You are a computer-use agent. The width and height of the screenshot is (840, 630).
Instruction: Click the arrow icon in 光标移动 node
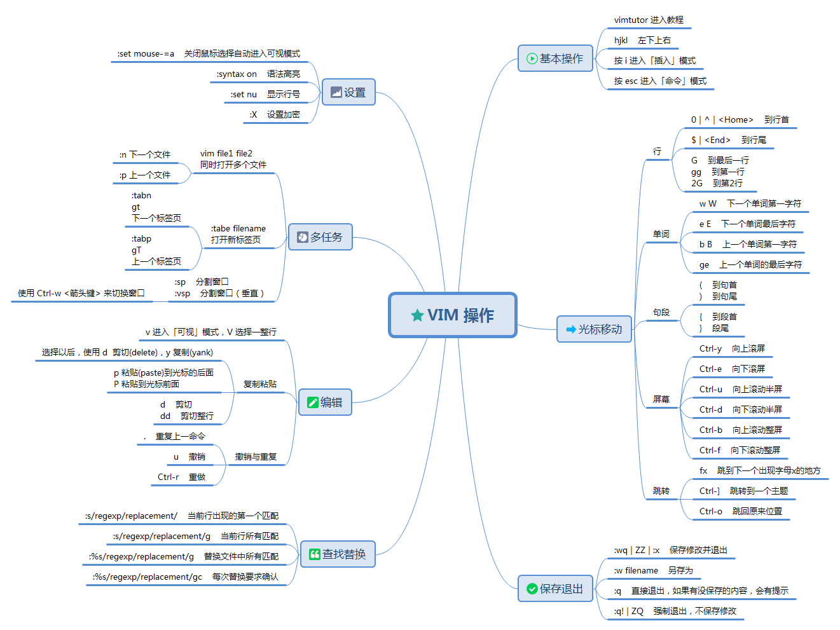(571, 329)
